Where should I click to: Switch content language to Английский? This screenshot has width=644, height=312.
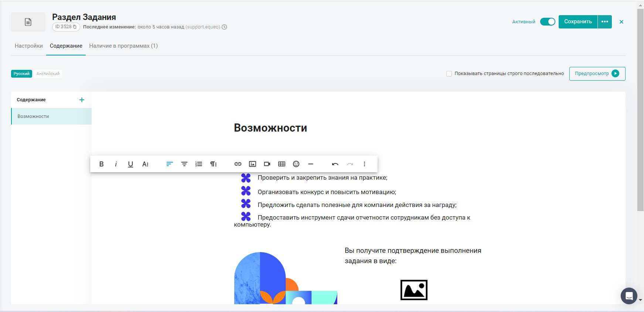point(48,74)
